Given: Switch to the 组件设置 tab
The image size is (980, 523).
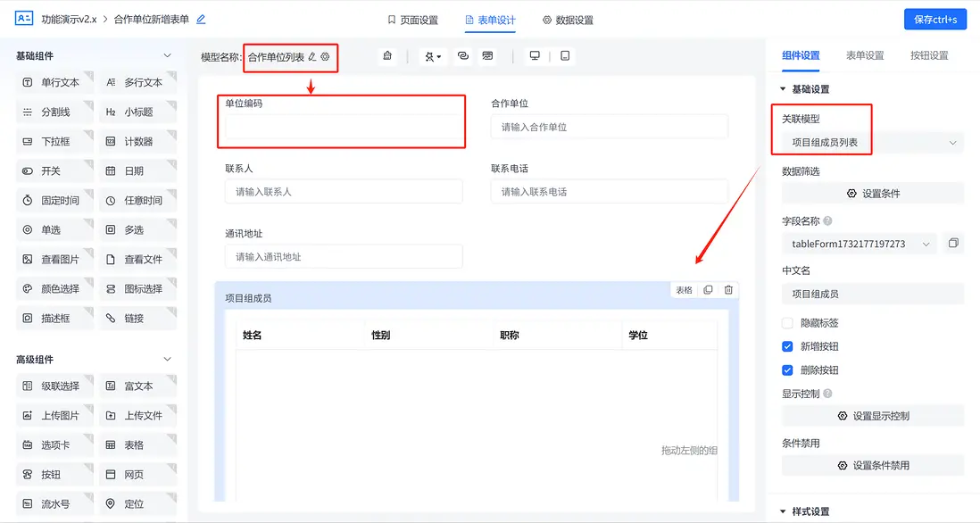Looking at the screenshot, I should [x=801, y=55].
